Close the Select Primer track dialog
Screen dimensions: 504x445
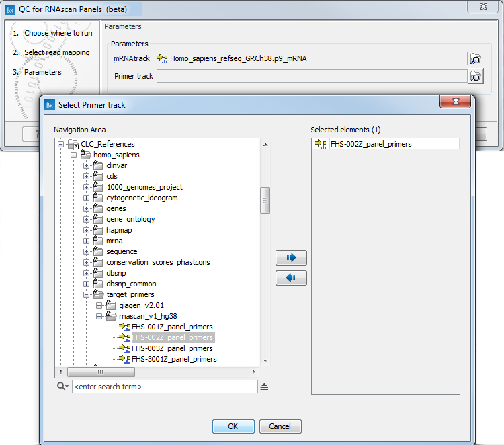coord(455,102)
